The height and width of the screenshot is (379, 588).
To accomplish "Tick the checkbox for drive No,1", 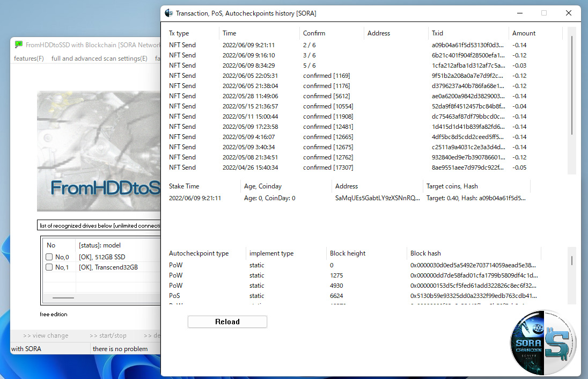I will pos(49,267).
